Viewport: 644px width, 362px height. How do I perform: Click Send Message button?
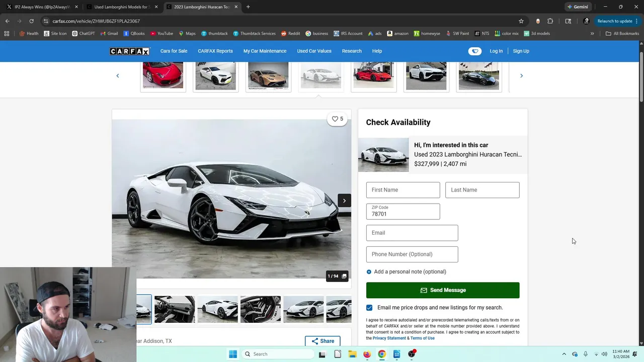click(443, 290)
